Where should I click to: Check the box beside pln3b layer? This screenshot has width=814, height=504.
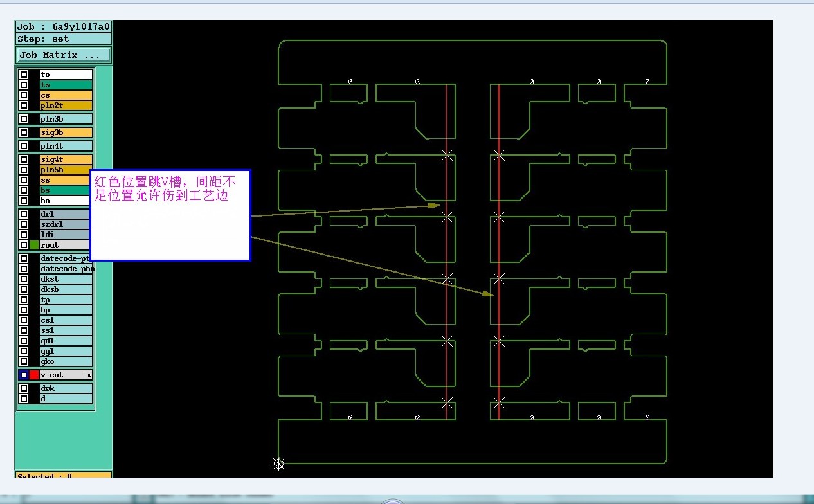tap(24, 119)
